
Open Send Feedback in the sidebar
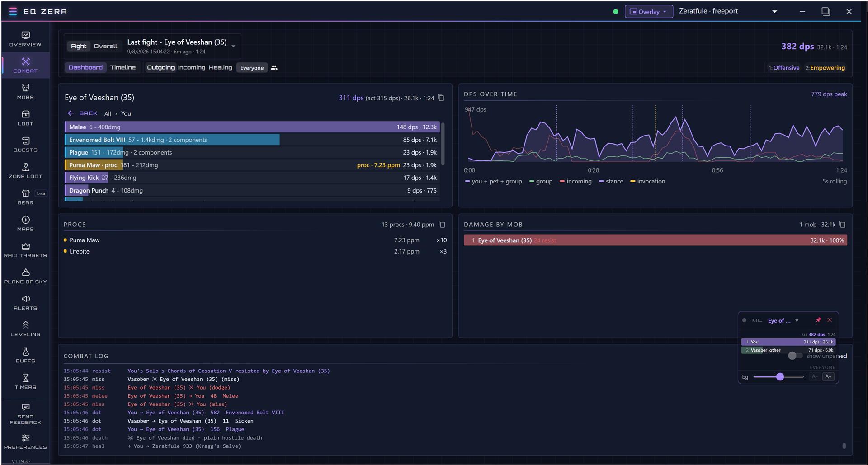click(x=25, y=414)
